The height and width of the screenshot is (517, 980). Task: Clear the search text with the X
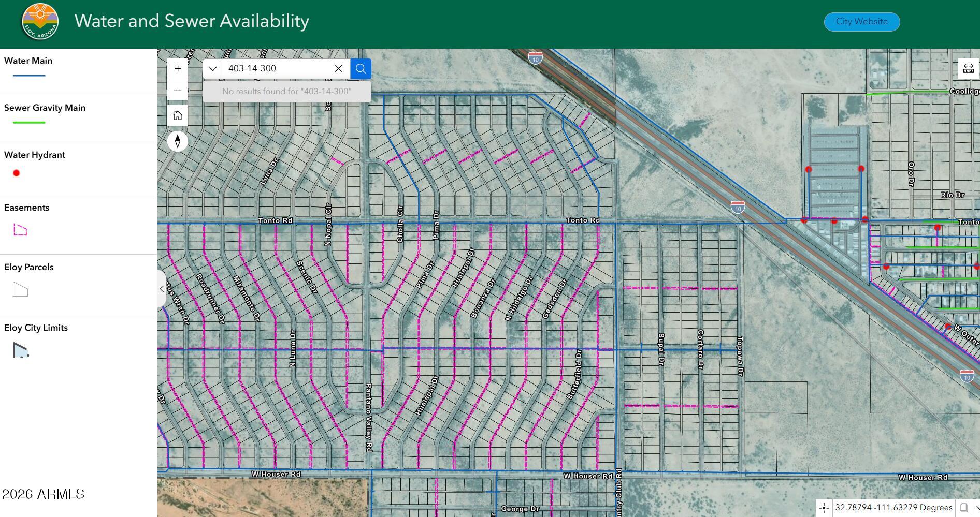point(338,69)
